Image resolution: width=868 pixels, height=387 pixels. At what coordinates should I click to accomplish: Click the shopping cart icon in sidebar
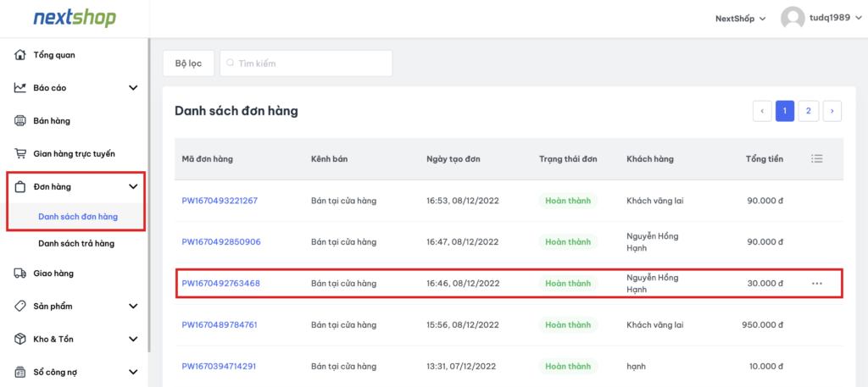(x=20, y=153)
